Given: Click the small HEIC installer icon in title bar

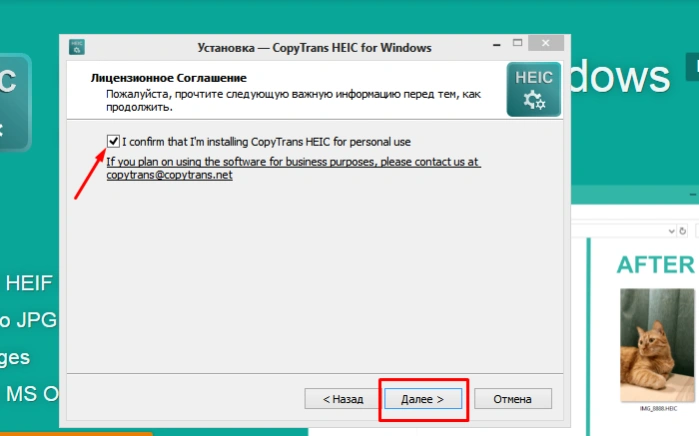Looking at the screenshot, I should click(x=77, y=47).
